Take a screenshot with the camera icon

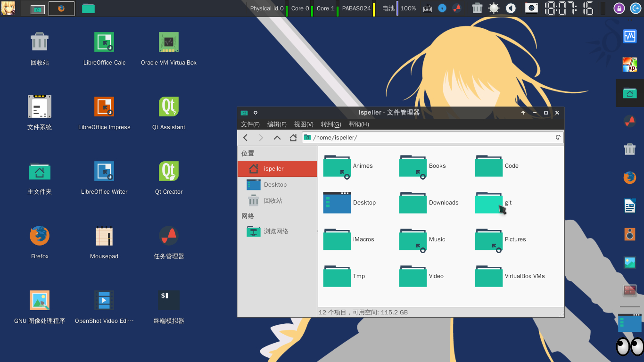click(x=532, y=8)
